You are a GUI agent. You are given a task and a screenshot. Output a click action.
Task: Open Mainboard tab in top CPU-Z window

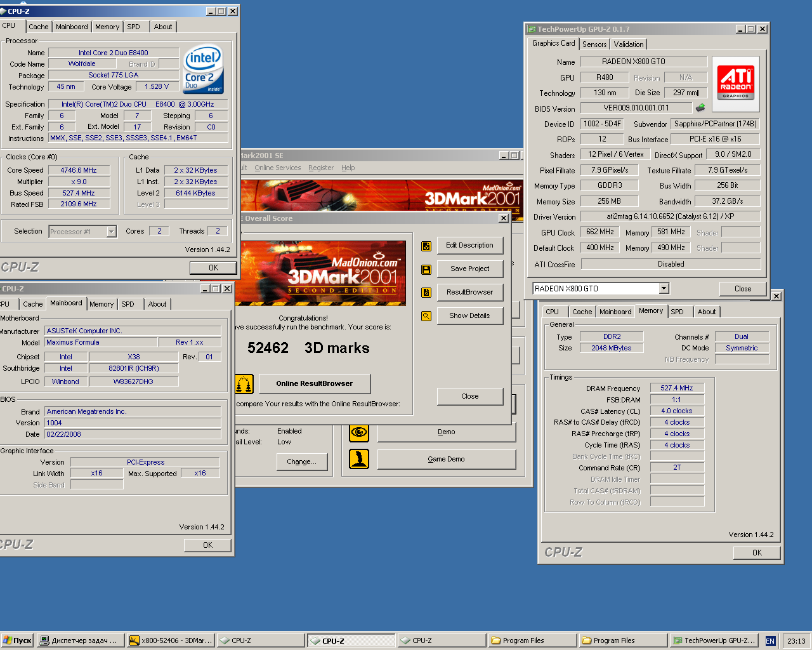click(x=72, y=27)
